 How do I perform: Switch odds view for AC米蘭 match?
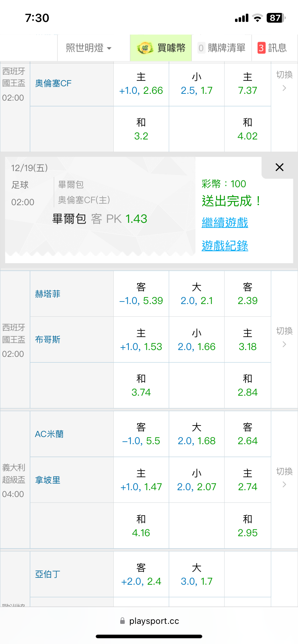pos(284,478)
